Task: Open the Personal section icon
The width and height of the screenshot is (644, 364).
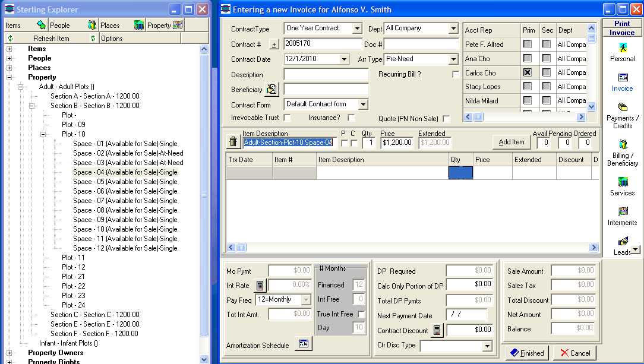Action: (x=622, y=48)
